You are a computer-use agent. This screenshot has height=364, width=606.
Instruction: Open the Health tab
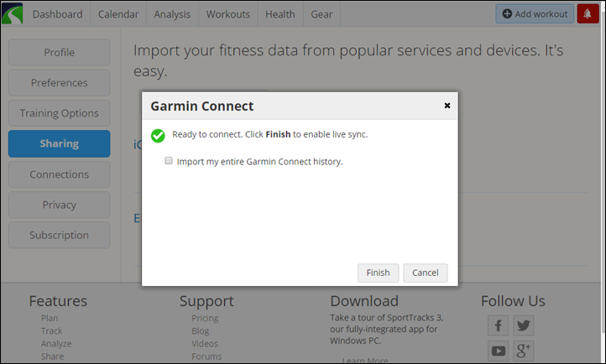[x=280, y=14]
